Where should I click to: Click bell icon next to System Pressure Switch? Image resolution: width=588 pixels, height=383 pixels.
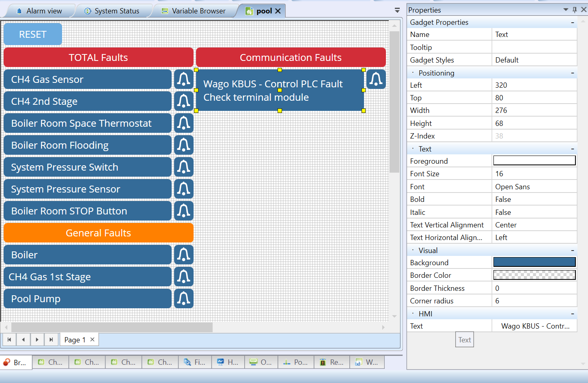184,167
